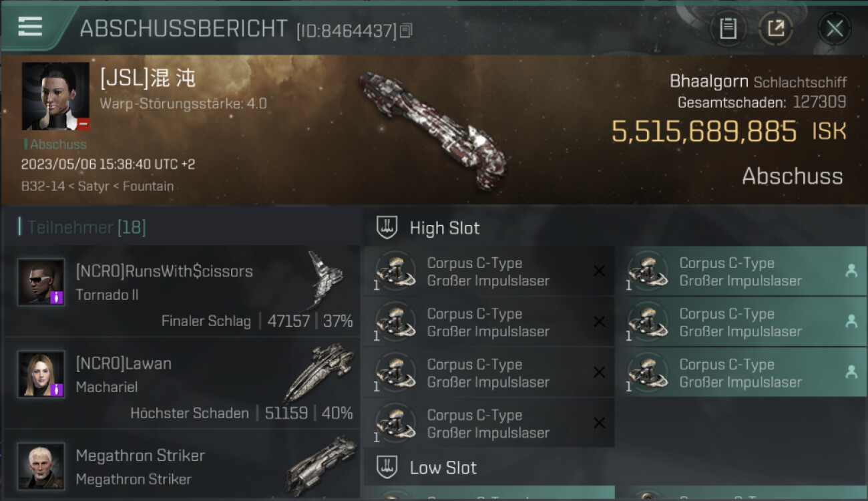Open location link B32-14 Satyr Fountain

point(97,186)
